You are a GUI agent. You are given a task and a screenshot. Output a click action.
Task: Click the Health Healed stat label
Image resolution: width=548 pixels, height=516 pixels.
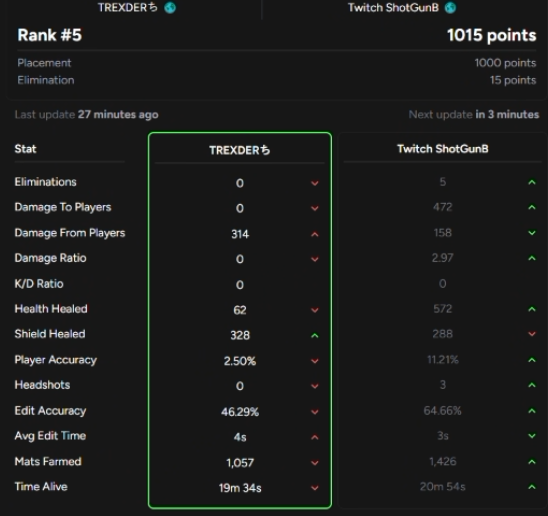click(x=51, y=309)
